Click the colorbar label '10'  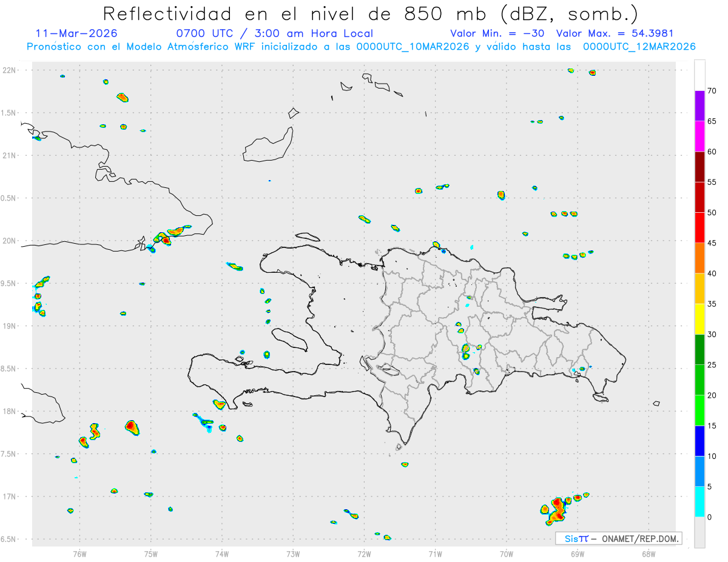click(712, 456)
